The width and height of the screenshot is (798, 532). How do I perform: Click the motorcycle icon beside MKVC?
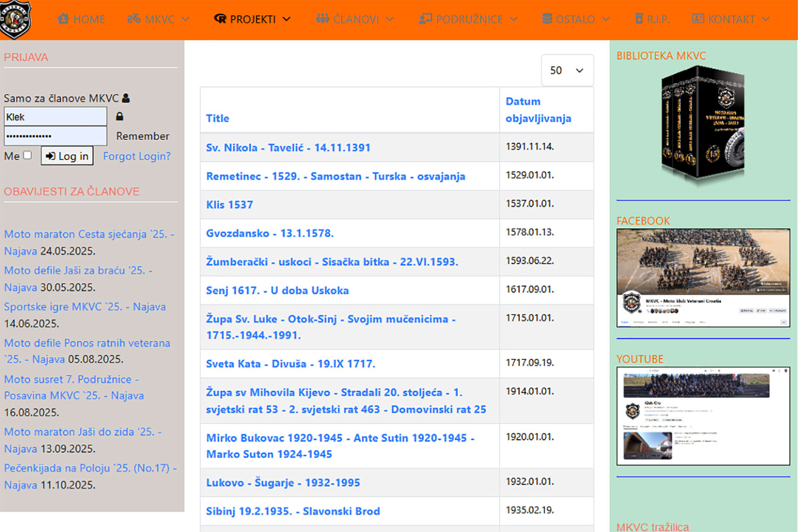point(134,19)
